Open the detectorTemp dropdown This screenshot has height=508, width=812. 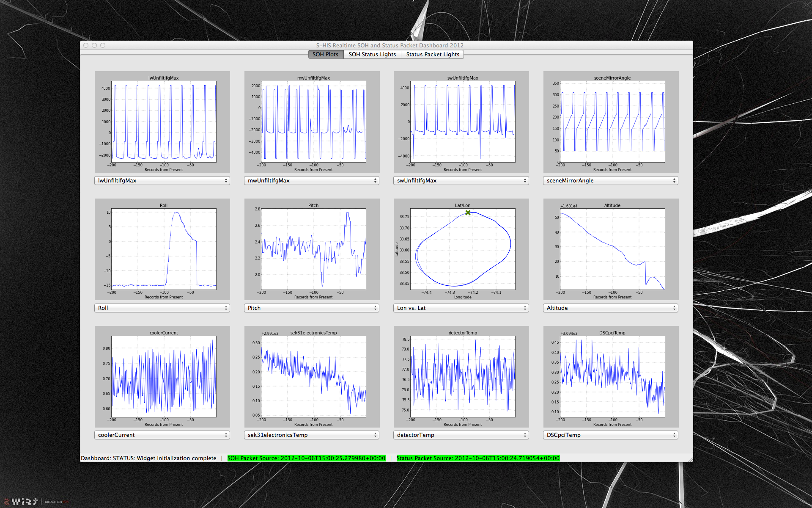461,435
